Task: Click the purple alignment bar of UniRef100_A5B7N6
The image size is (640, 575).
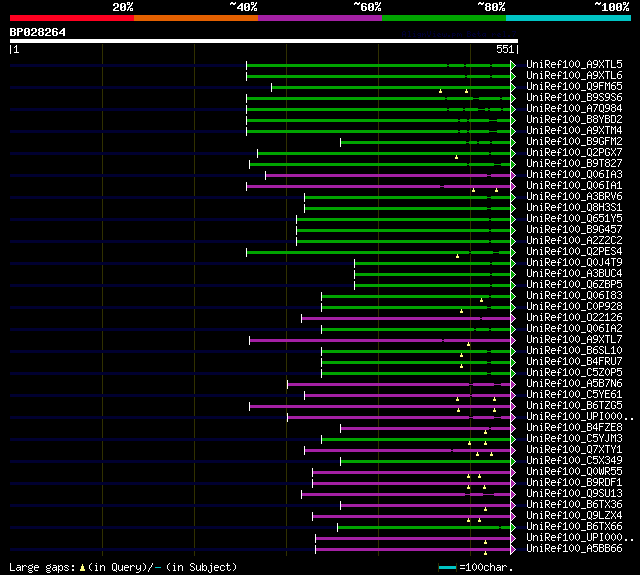Action: tap(399, 384)
